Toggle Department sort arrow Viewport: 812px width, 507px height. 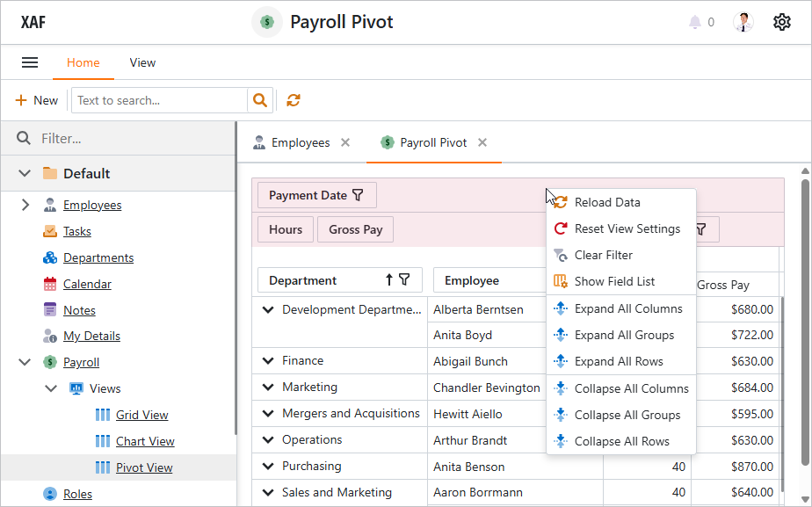pos(389,280)
